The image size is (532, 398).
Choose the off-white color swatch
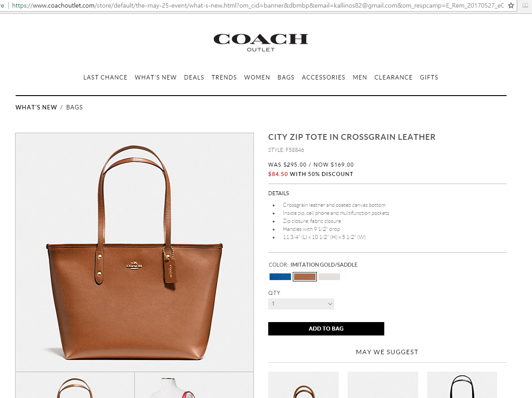coord(329,277)
